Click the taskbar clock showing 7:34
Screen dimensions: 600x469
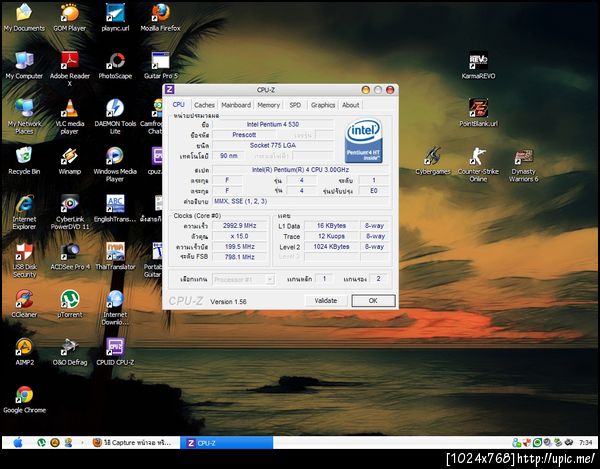tap(586, 443)
